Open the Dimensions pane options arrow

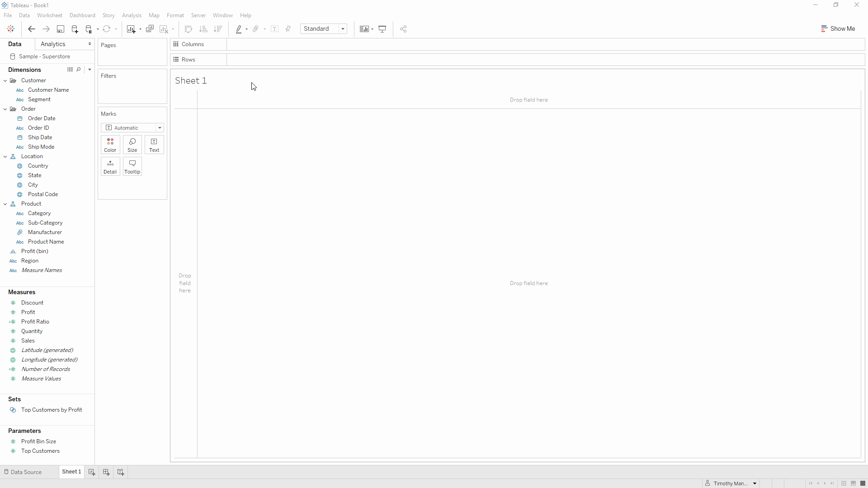[x=90, y=70]
